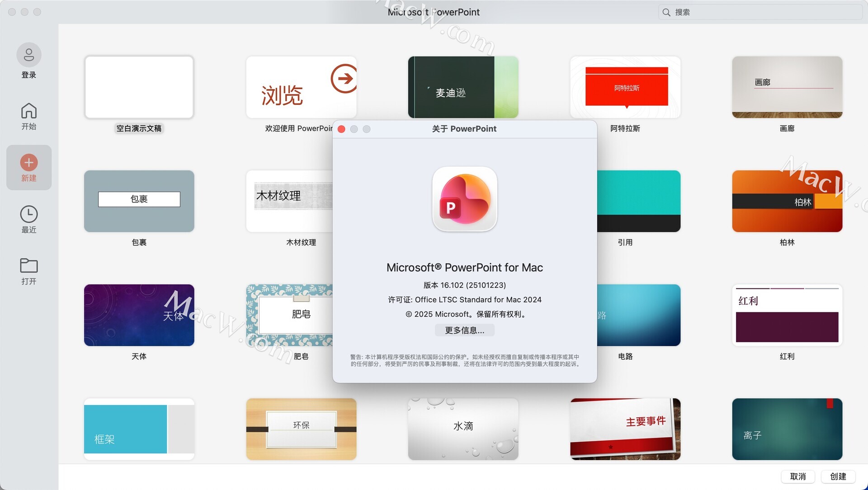The width and height of the screenshot is (868, 490).
Task: Click the arrow icon on welcome tour thumbnail
Action: tap(344, 79)
